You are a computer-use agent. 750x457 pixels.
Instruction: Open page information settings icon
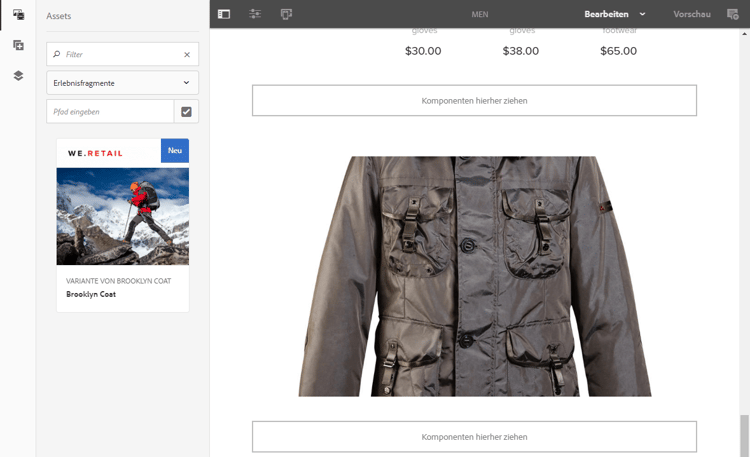coord(255,14)
